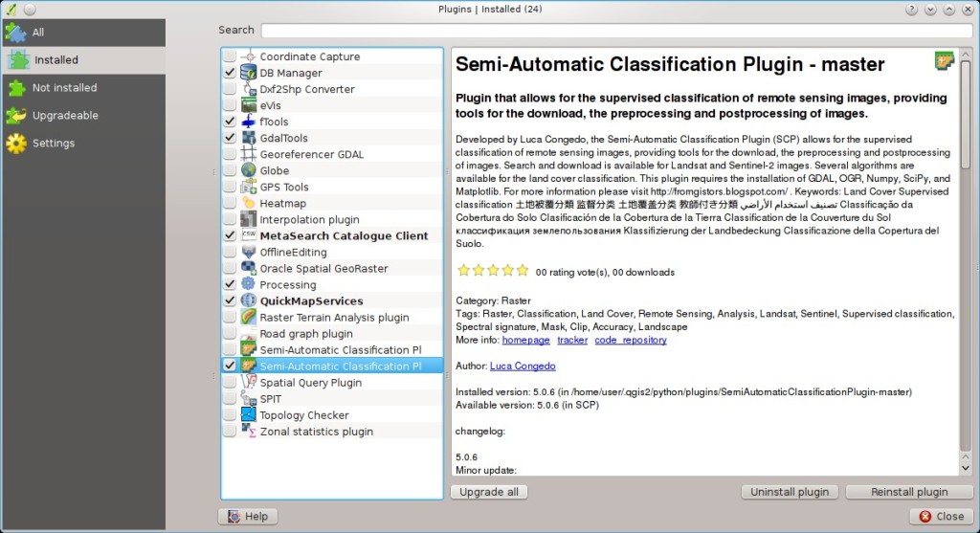Select the Installed plugins tab
The width and height of the screenshot is (980, 533).
[x=83, y=60]
